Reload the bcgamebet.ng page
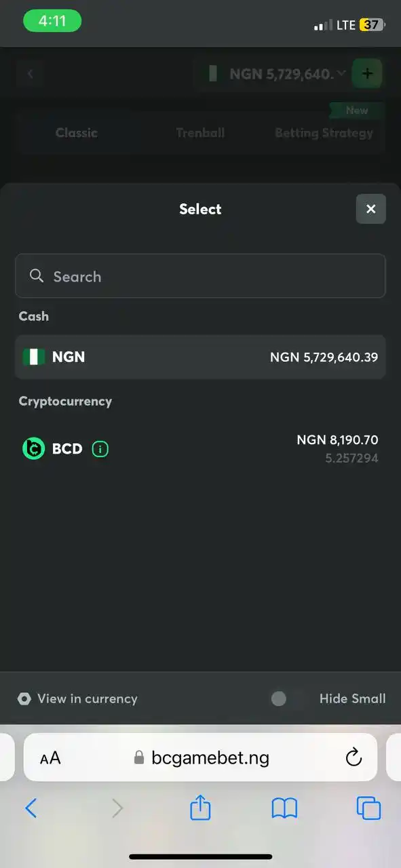 pos(354,757)
